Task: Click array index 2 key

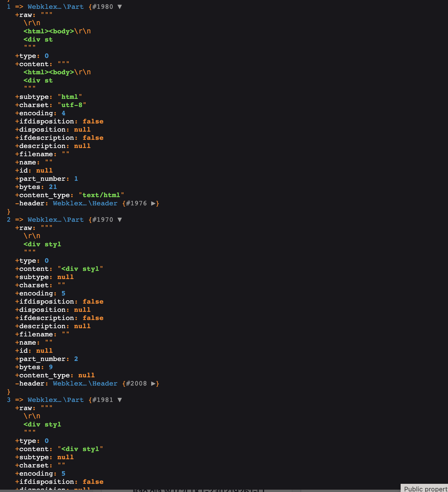Action: point(9,220)
